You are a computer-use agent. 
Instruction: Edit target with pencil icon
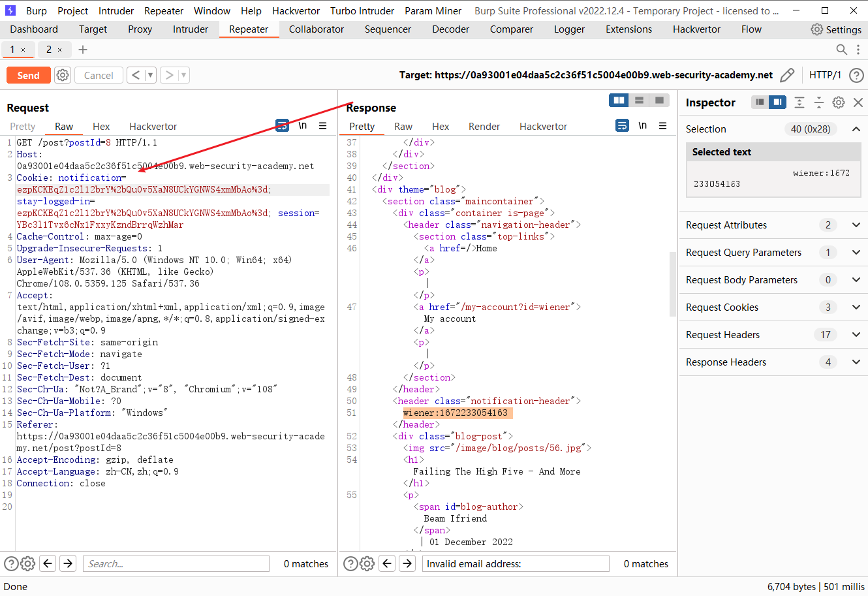pos(787,75)
